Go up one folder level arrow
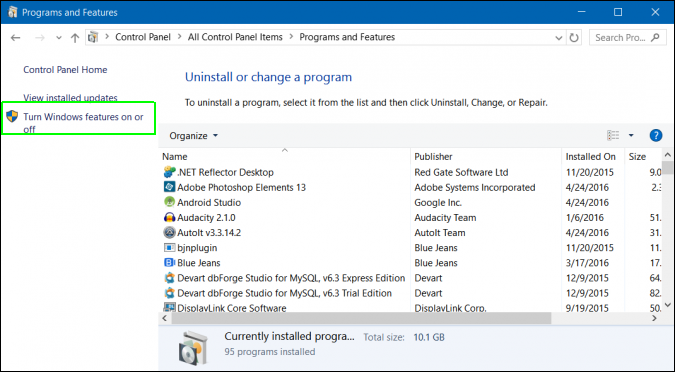675x372 pixels. (x=75, y=38)
